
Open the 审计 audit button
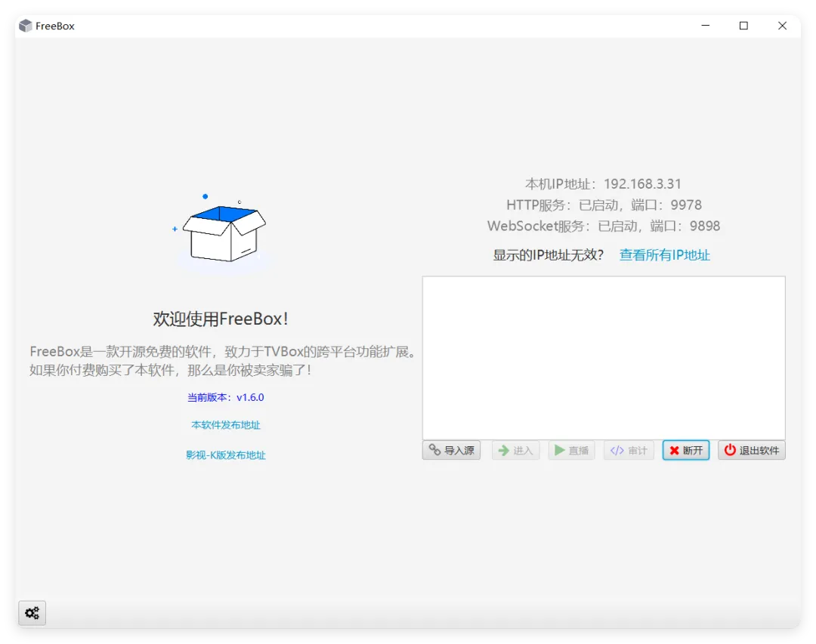pyautogui.click(x=629, y=450)
